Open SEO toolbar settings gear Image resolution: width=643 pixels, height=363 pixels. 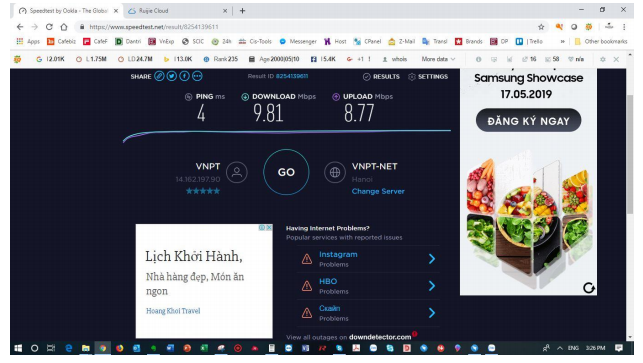tap(603, 59)
